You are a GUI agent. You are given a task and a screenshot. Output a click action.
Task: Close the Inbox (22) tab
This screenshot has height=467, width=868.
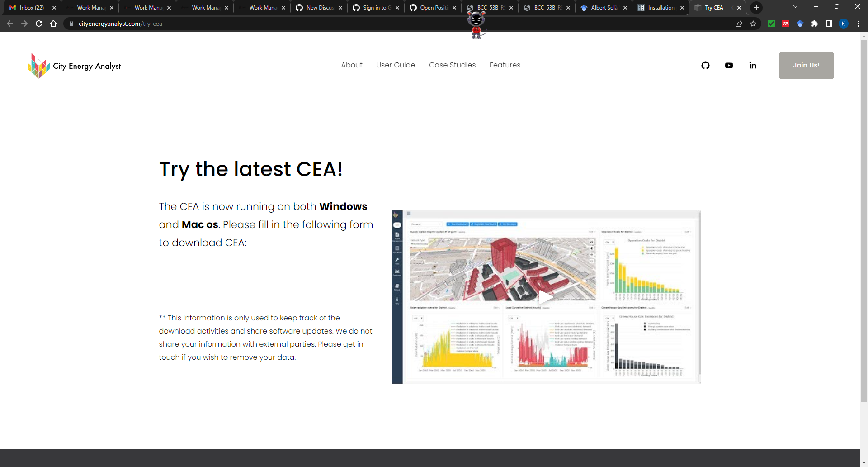pos(54,8)
